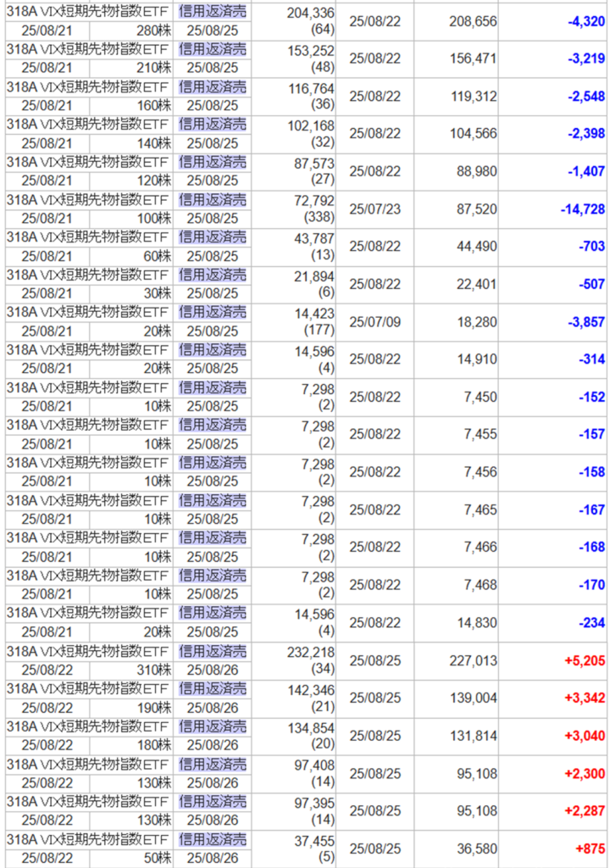Select the gain value +2,287
The image size is (610, 868).
[585, 810]
